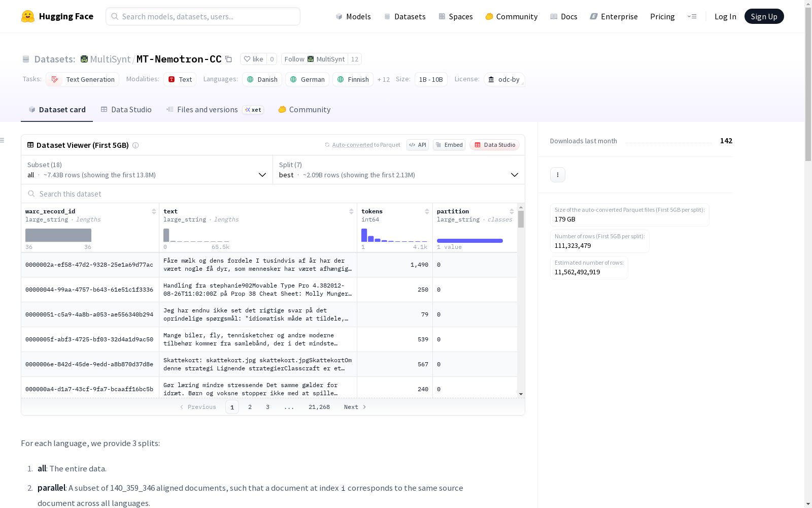The image size is (812, 508).
Task: Click the tokens distribution histogram
Action: [x=394, y=235]
